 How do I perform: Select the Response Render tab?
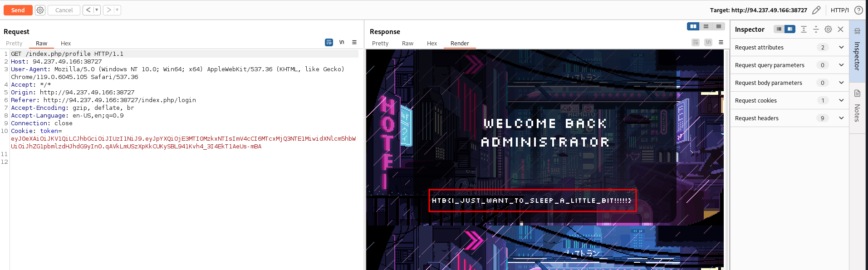coord(460,44)
